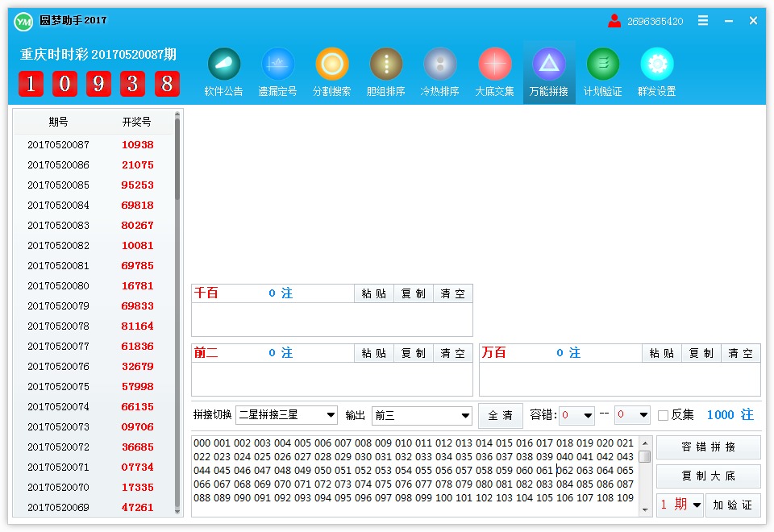Click the 容错拼接 button
774x532 pixels.
pyautogui.click(x=708, y=447)
